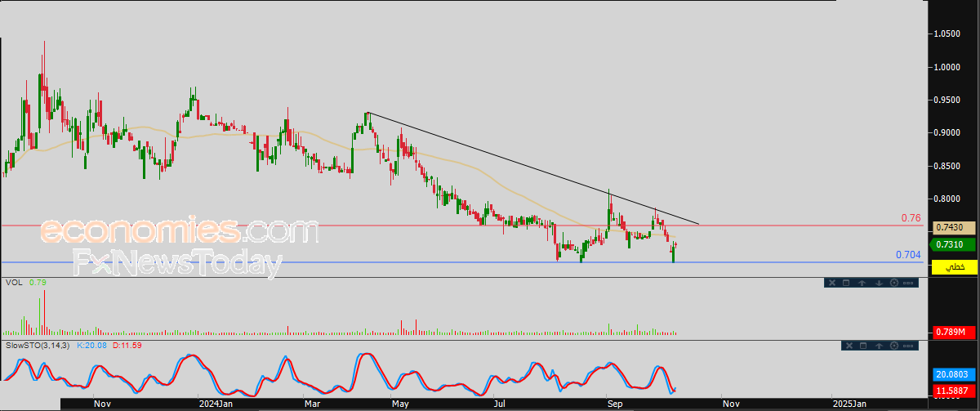Maximize the SlowSTO indicator panel

pyautogui.click(x=863, y=346)
